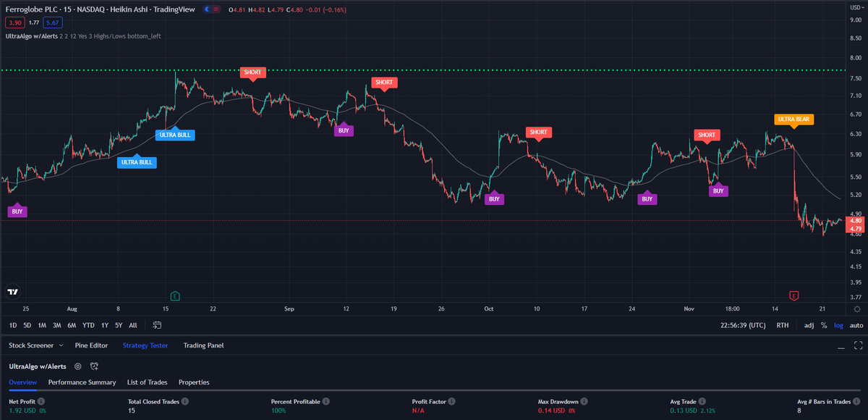The width and height of the screenshot is (868, 420).
Task: Click the red 3.90 sell price box
Action: (14, 22)
